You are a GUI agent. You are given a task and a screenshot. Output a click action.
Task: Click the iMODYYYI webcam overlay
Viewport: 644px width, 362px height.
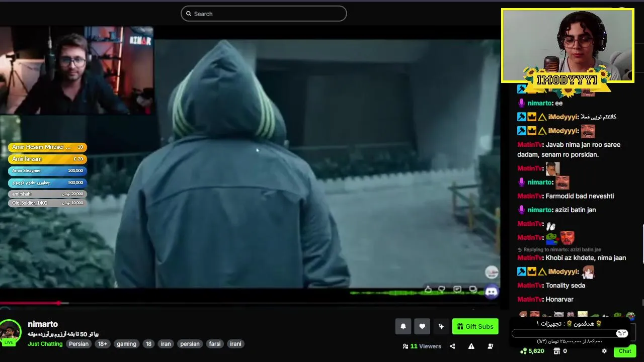pyautogui.click(x=568, y=45)
